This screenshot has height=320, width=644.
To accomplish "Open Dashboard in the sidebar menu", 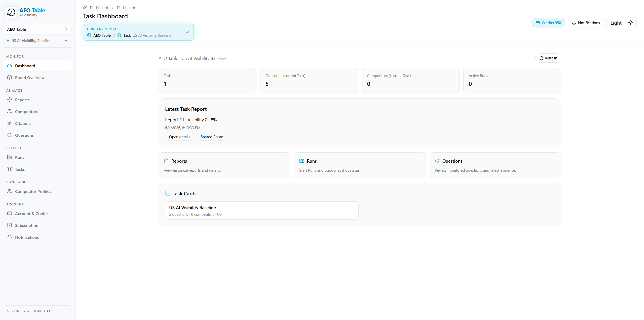I will [x=37, y=66].
